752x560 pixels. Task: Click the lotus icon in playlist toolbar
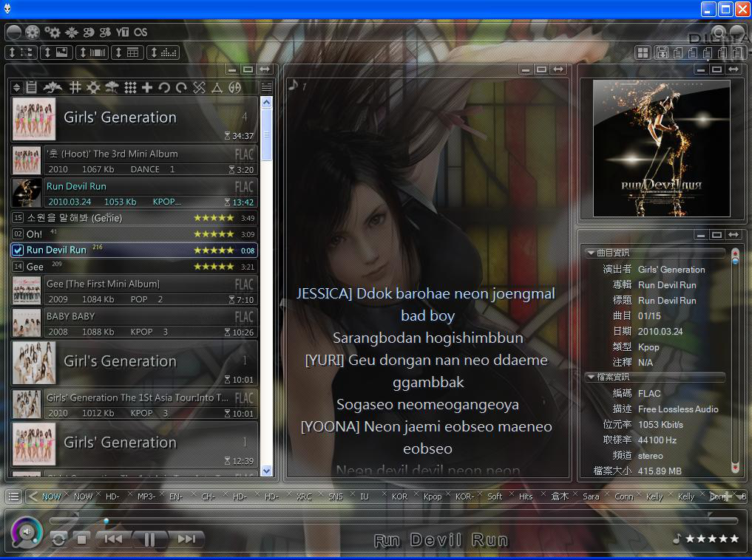pyautogui.click(x=52, y=87)
